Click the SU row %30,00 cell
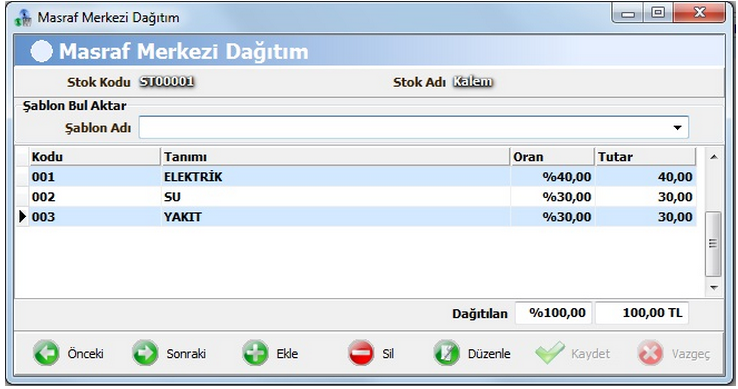This screenshot has height=389, width=738. pos(553,197)
